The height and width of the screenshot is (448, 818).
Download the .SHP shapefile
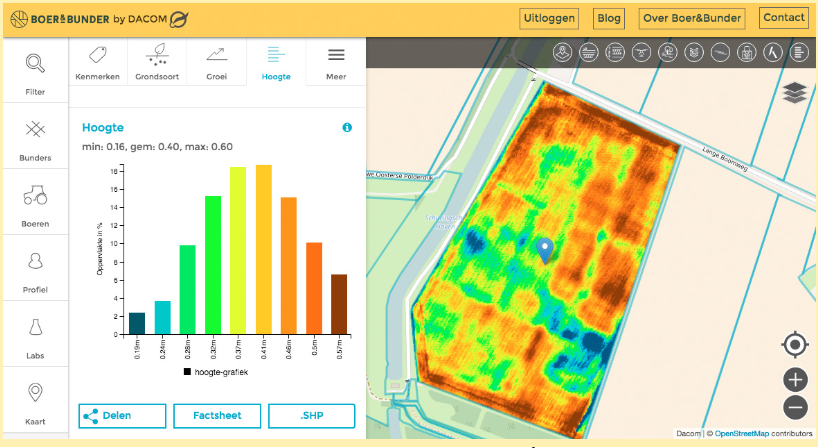311,416
